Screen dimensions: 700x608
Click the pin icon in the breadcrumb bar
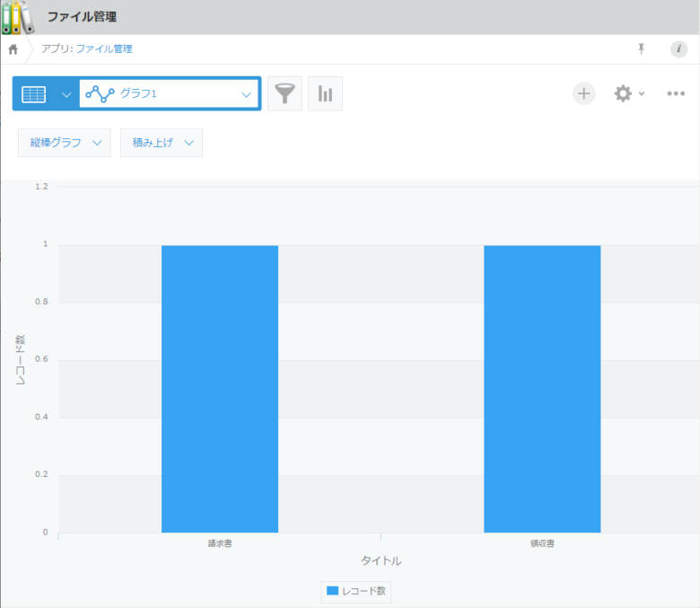pyautogui.click(x=641, y=49)
